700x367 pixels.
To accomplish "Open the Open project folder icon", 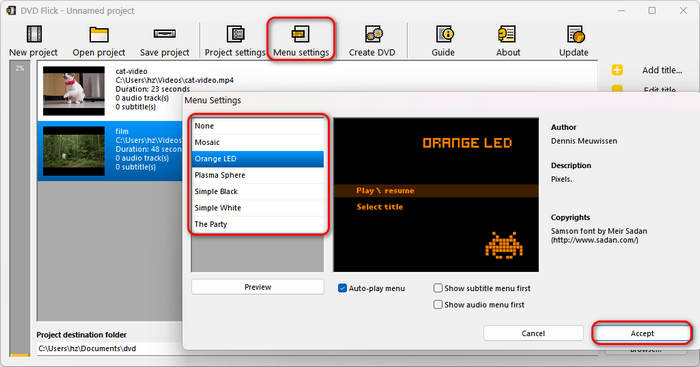I will pyautogui.click(x=99, y=35).
